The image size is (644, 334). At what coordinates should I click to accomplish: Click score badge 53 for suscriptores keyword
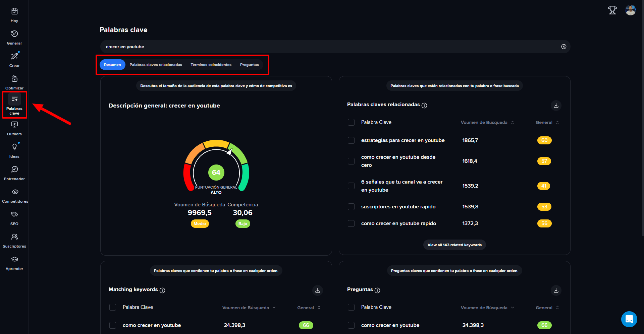click(544, 207)
